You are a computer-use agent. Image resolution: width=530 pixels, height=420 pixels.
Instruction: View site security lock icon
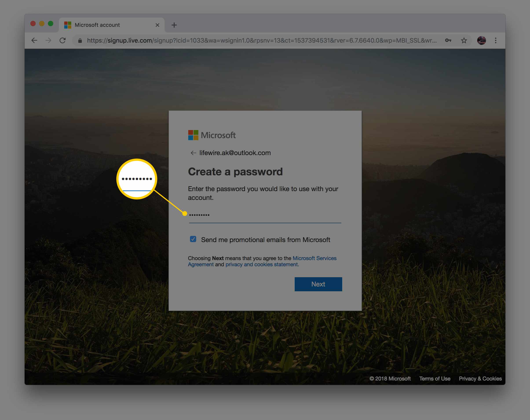point(80,40)
